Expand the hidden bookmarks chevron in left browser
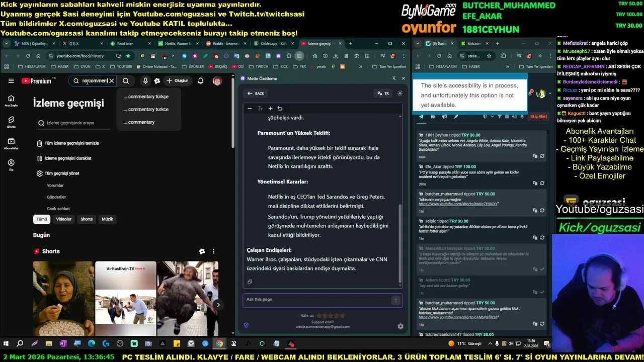Screen dimensions: 644x362 point(360,66)
